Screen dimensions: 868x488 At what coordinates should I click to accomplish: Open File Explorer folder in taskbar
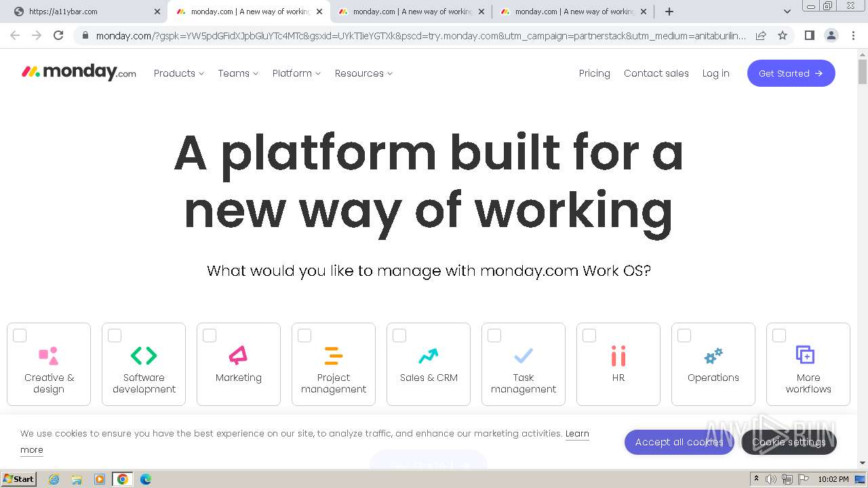77,479
